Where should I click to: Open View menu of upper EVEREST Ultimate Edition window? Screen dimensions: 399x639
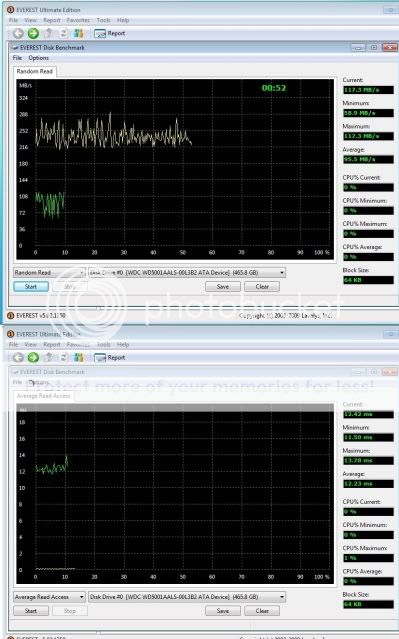pos(31,20)
